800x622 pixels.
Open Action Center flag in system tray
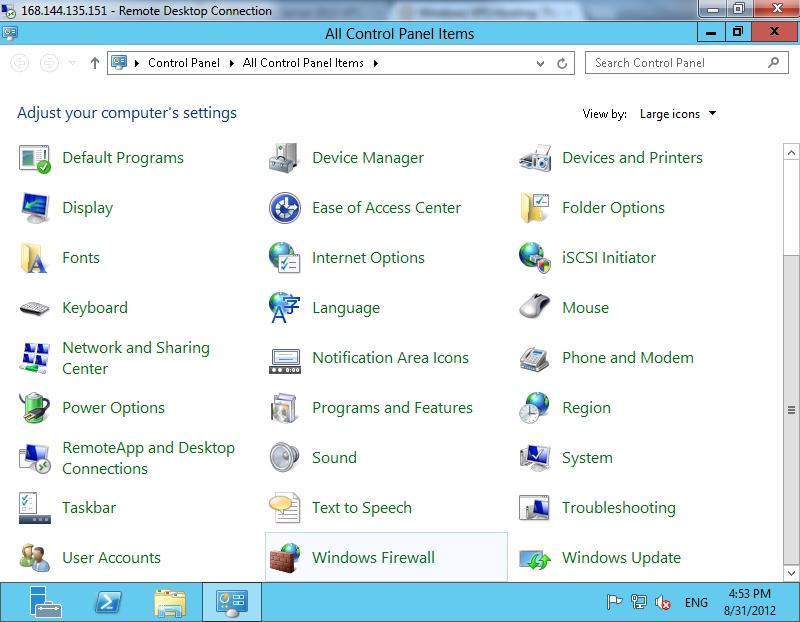point(614,603)
